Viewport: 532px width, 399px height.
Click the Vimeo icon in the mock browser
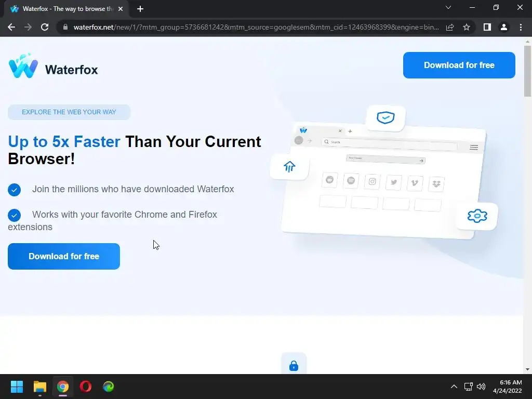(x=415, y=183)
